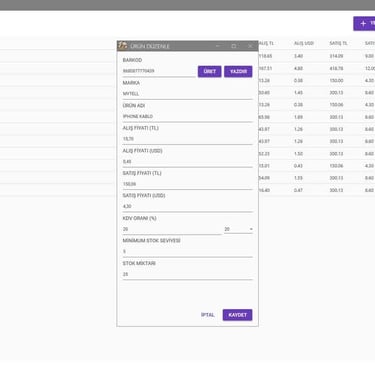Select the ALIŞ USD cell reading 3.40

(298, 56)
